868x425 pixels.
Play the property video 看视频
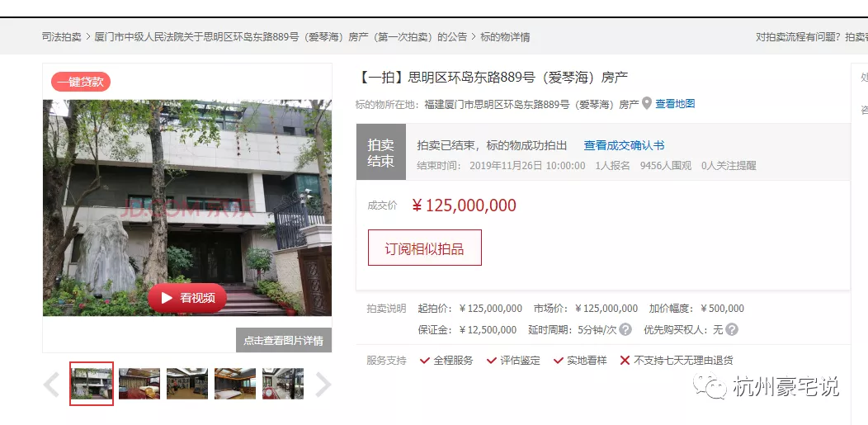[187, 298]
